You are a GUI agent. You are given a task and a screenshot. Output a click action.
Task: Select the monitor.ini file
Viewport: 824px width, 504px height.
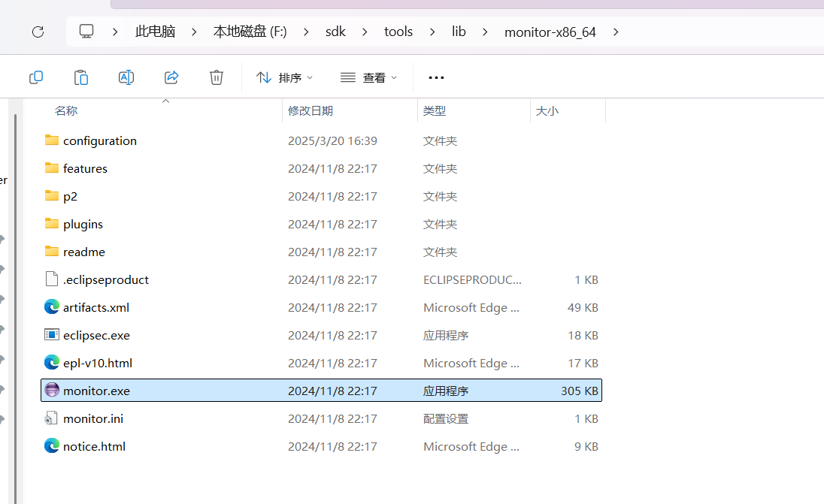tap(92, 418)
